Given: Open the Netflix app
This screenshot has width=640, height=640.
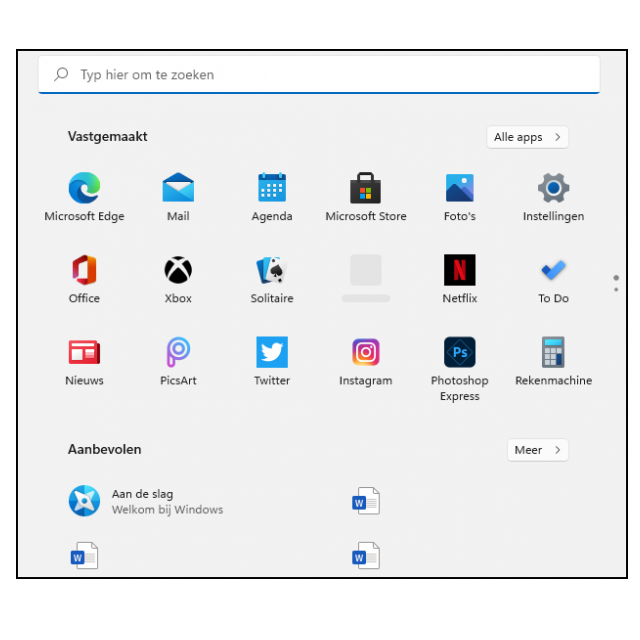Looking at the screenshot, I should [460, 279].
